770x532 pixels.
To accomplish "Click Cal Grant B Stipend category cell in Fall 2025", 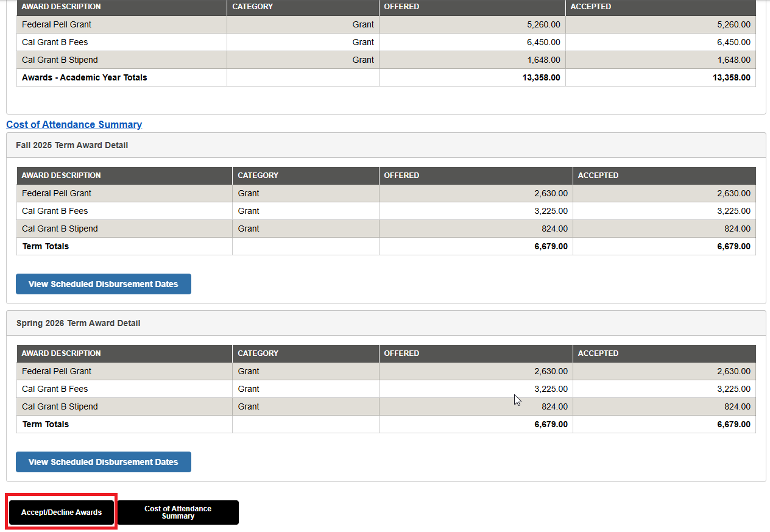I will pyautogui.click(x=249, y=229).
